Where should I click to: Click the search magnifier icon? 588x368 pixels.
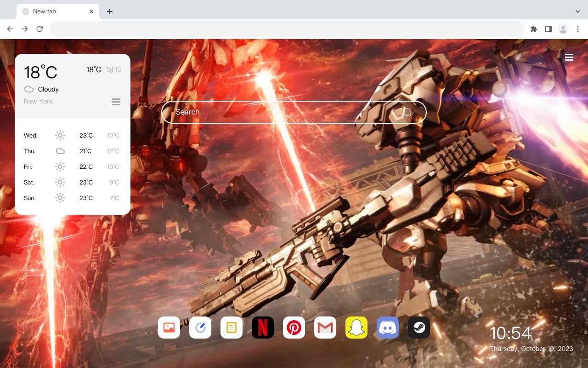point(407,112)
